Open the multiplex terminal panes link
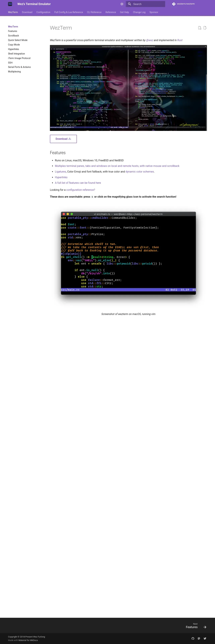 (x=117, y=166)
